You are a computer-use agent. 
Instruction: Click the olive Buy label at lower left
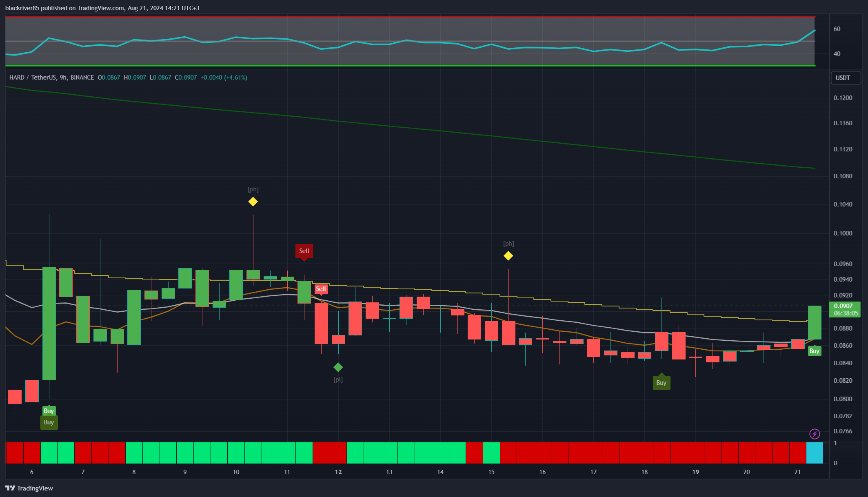[49, 422]
